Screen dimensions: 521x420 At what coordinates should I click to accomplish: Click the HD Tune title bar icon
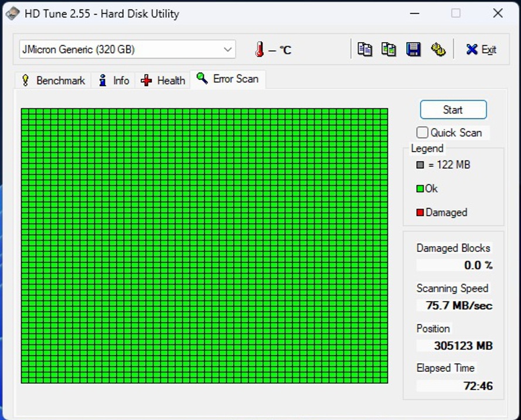[12, 13]
